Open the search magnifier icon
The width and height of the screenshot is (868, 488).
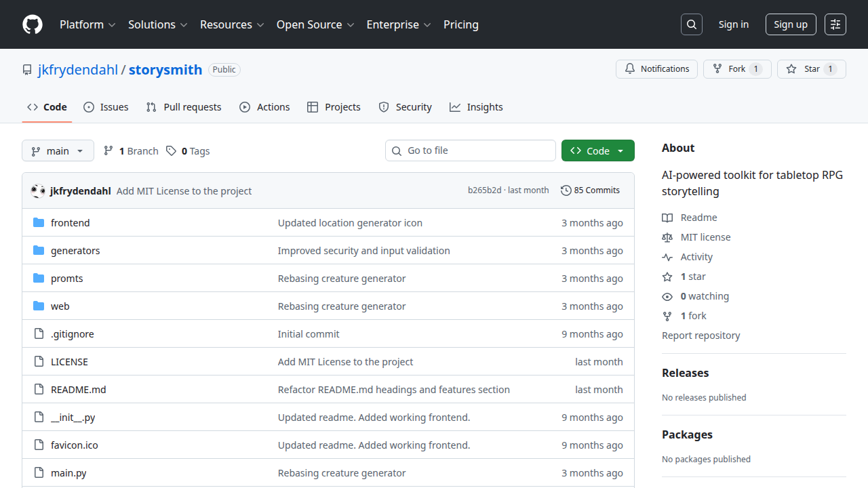691,24
